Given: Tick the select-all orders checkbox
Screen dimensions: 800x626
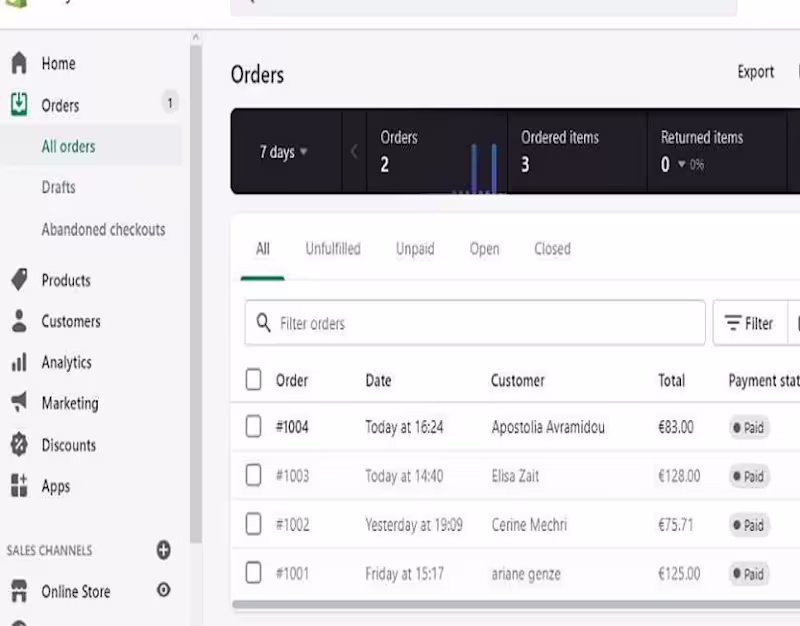Looking at the screenshot, I should (254, 380).
